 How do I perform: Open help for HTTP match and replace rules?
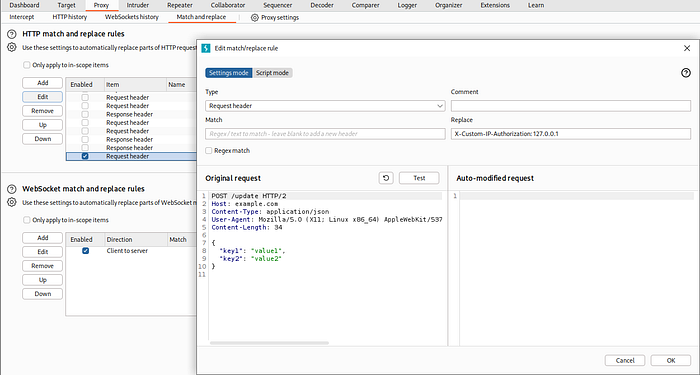point(12,34)
